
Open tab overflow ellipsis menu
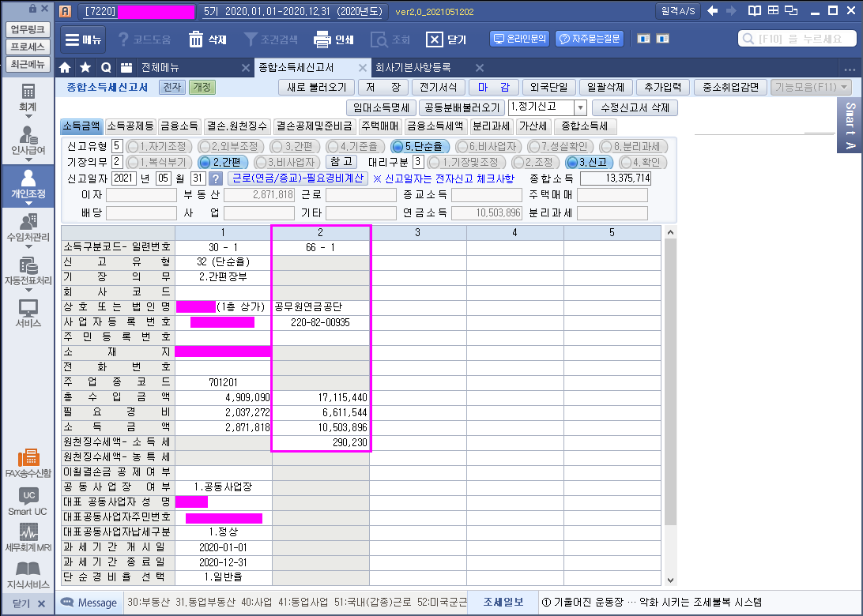click(850, 69)
